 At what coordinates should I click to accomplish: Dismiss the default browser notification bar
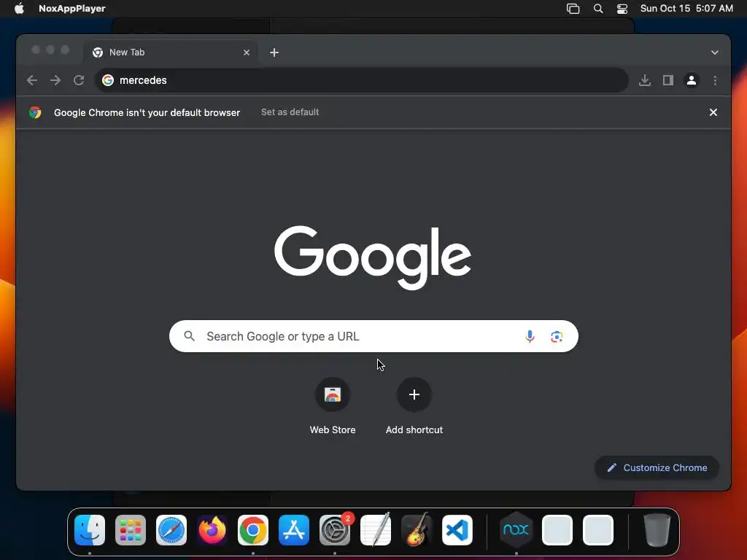713,112
